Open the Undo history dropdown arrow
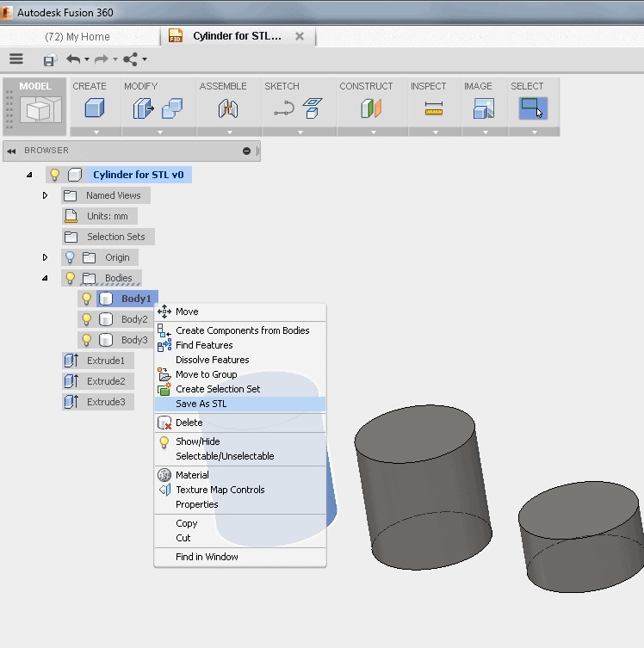 click(x=87, y=59)
